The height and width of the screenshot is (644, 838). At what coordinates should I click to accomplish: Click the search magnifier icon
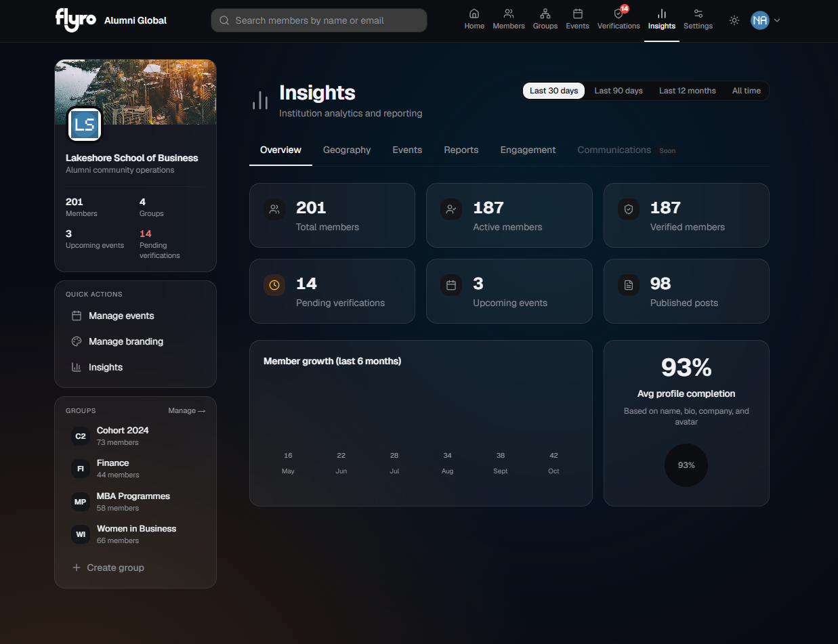coord(224,20)
